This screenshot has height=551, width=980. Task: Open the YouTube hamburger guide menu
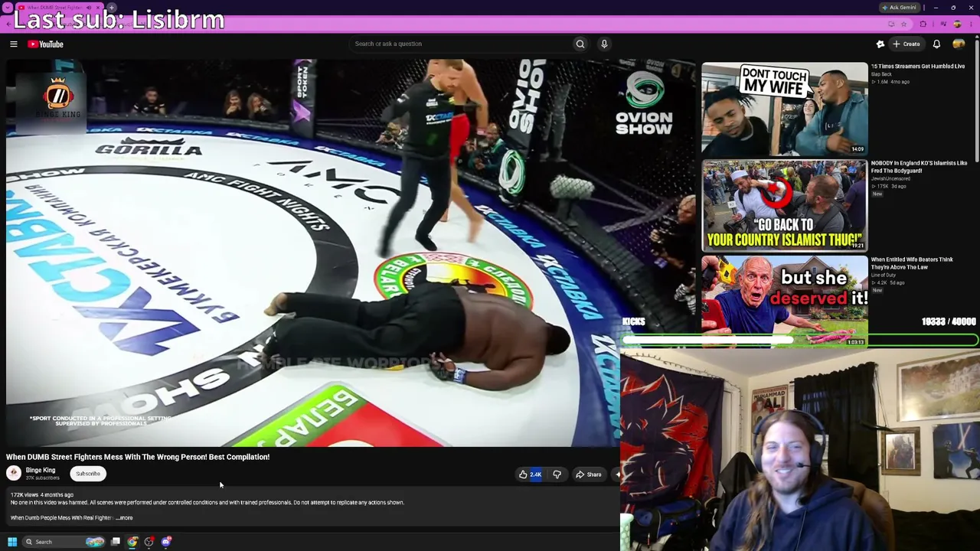click(13, 44)
